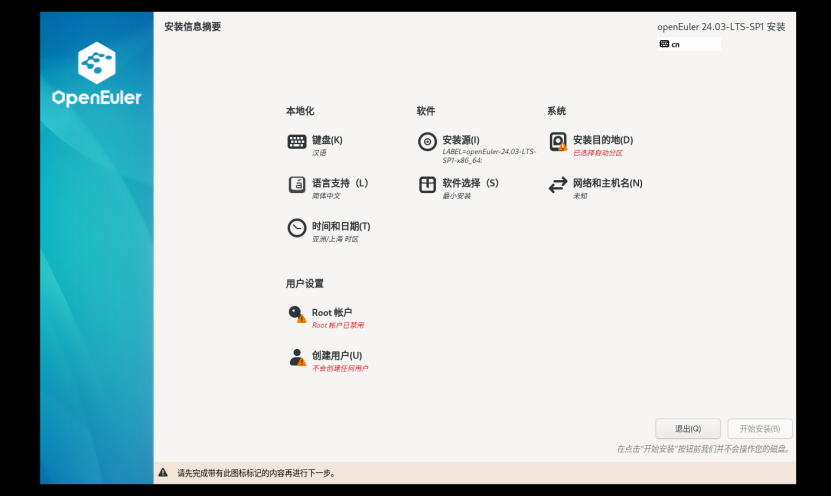Click the red text 已选择自动分区
Viewport: 831px width, 496px height.
coord(598,153)
